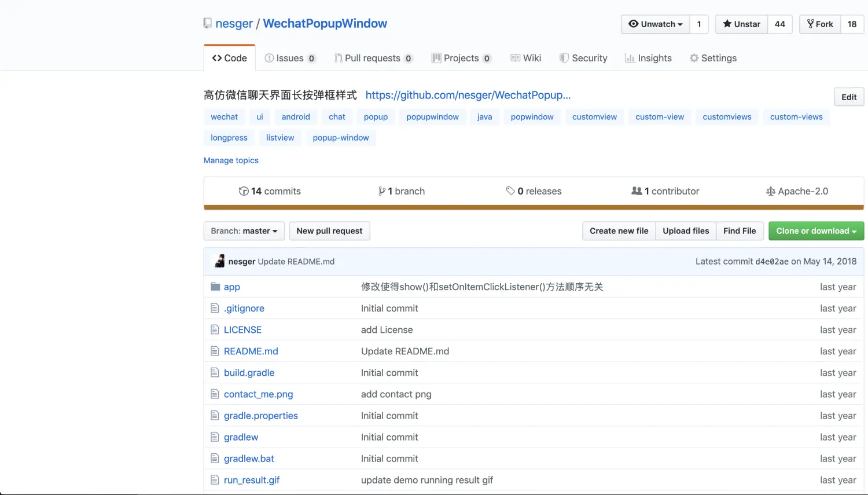Open the README.md file

click(251, 351)
